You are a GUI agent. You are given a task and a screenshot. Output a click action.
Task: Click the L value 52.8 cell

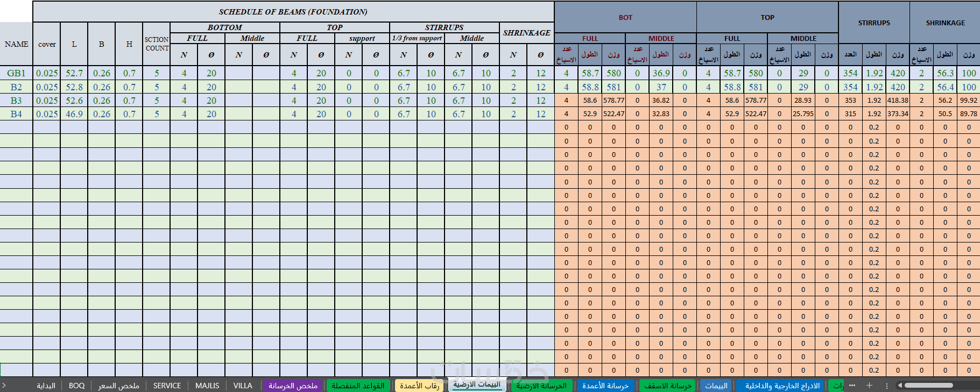(x=74, y=87)
